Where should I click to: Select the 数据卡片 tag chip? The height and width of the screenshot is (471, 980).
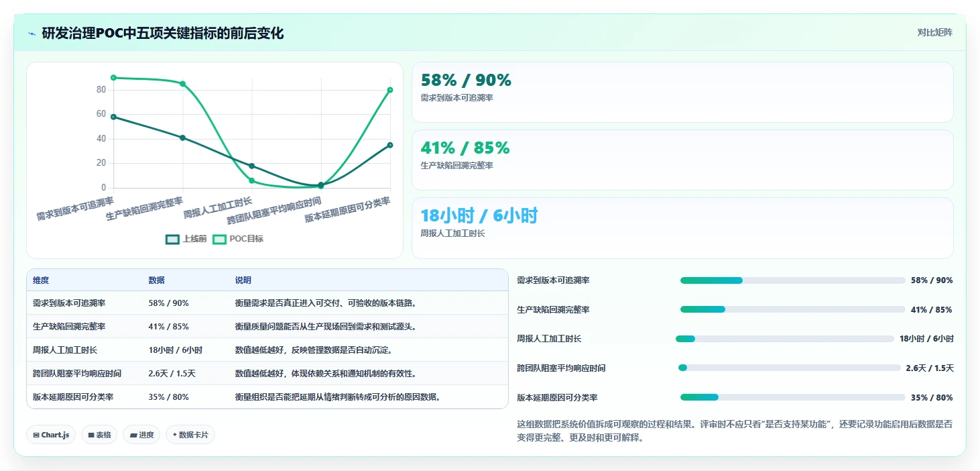point(190,435)
